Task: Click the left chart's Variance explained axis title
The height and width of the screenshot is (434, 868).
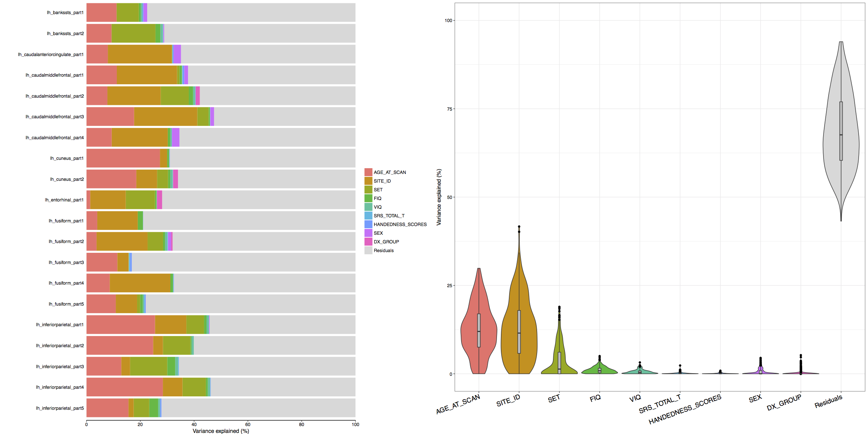Action: pyautogui.click(x=221, y=431)
